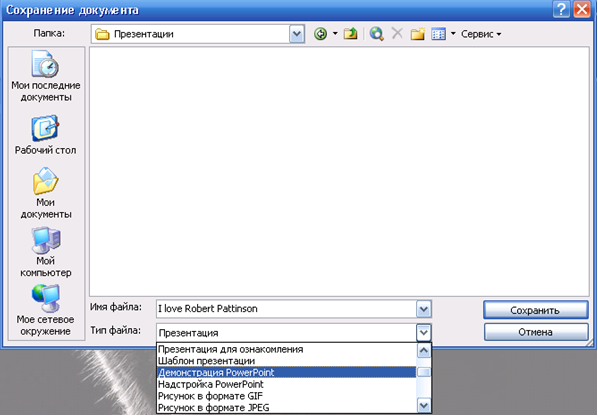Open My Recent Documents (Мои последние документы)
Viewport: 598px width, 416px height.
46,76
